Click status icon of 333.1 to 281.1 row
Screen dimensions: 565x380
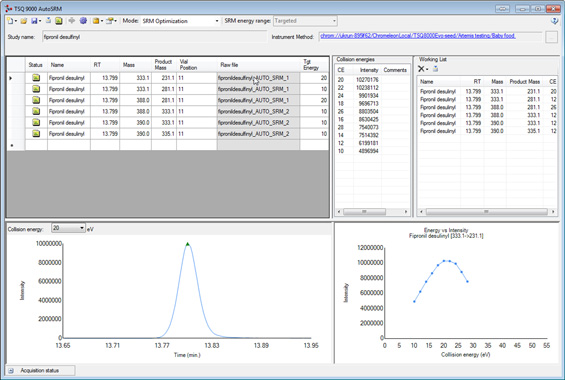(x=36, y=89)
